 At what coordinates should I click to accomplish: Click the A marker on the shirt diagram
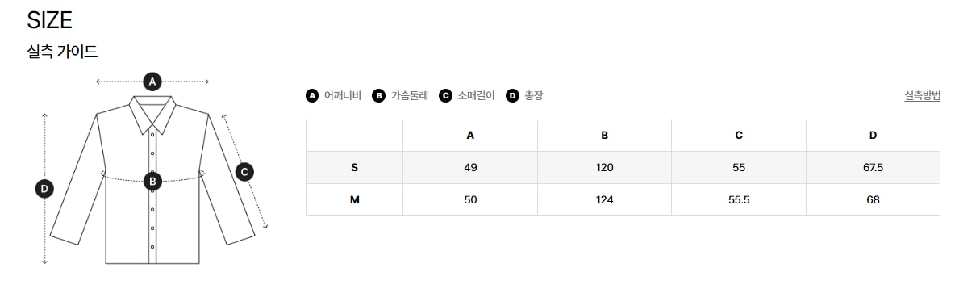click(152, 81)
